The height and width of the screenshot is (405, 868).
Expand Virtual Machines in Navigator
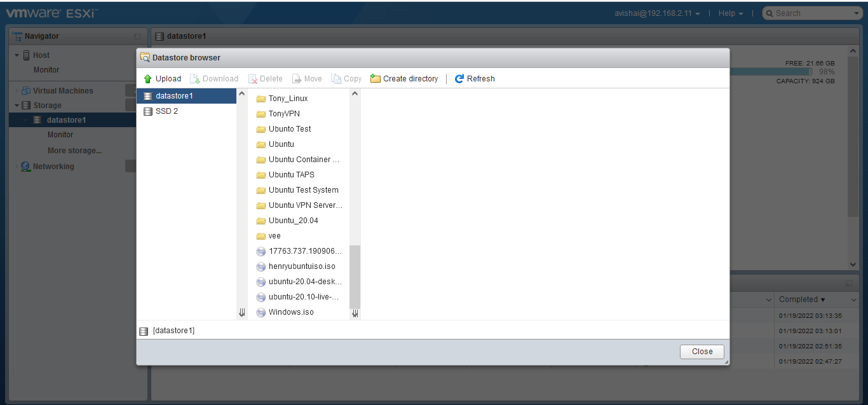point(17,91)
